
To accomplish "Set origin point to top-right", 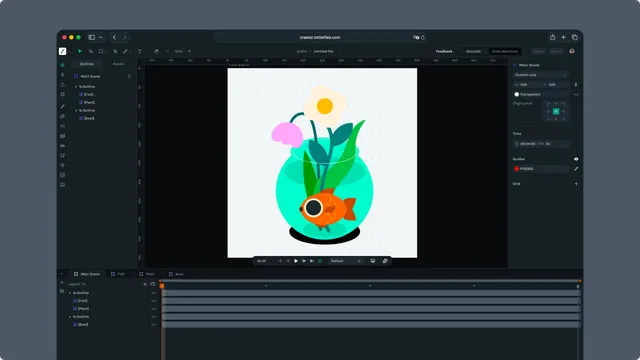I will [x=563, y=104].
